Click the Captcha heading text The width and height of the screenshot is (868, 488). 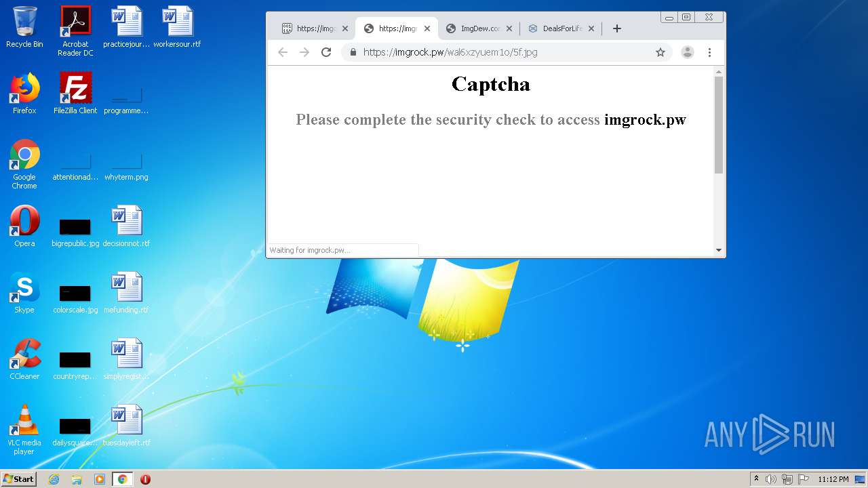[x=491, y=84]
